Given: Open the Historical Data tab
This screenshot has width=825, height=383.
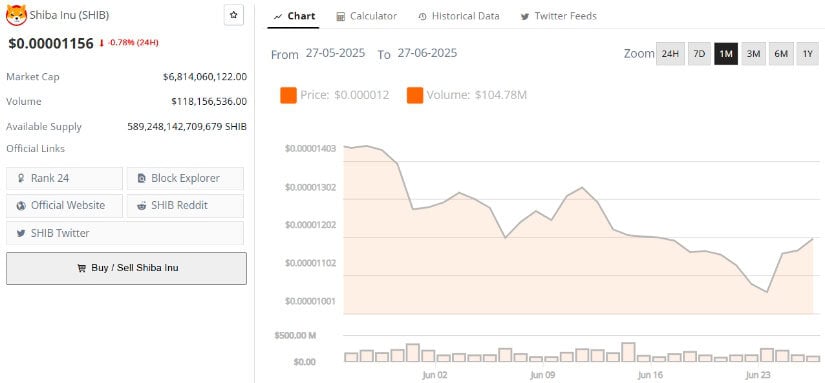Looking at the screenshot, I should [x=459, y=16].
